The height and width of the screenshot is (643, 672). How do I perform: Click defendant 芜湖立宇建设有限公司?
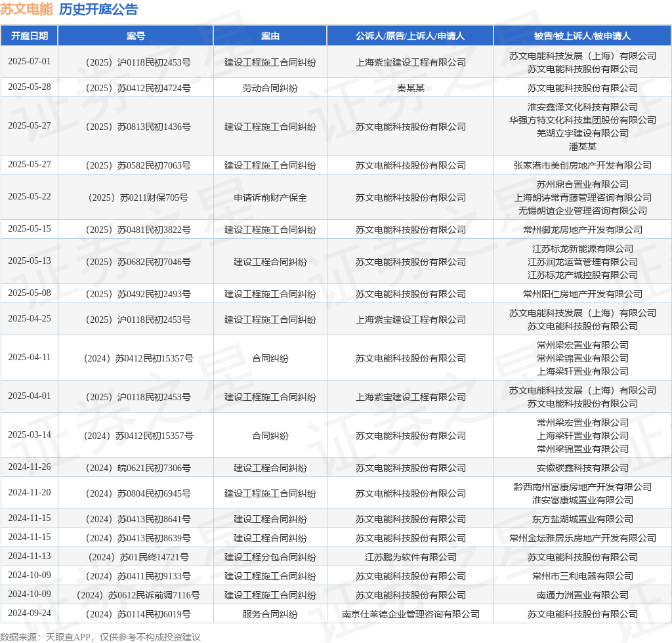point(583,133)
